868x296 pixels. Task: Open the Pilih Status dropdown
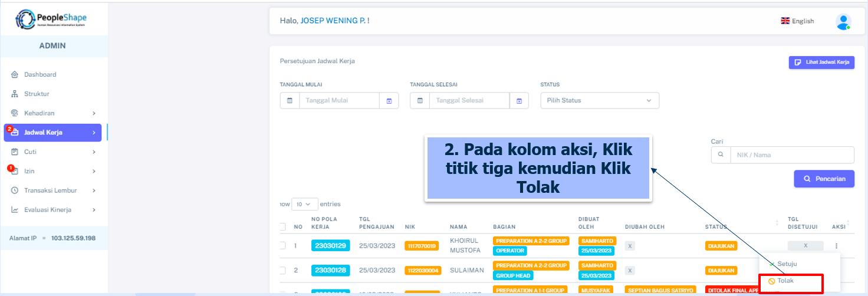[600, 101]
